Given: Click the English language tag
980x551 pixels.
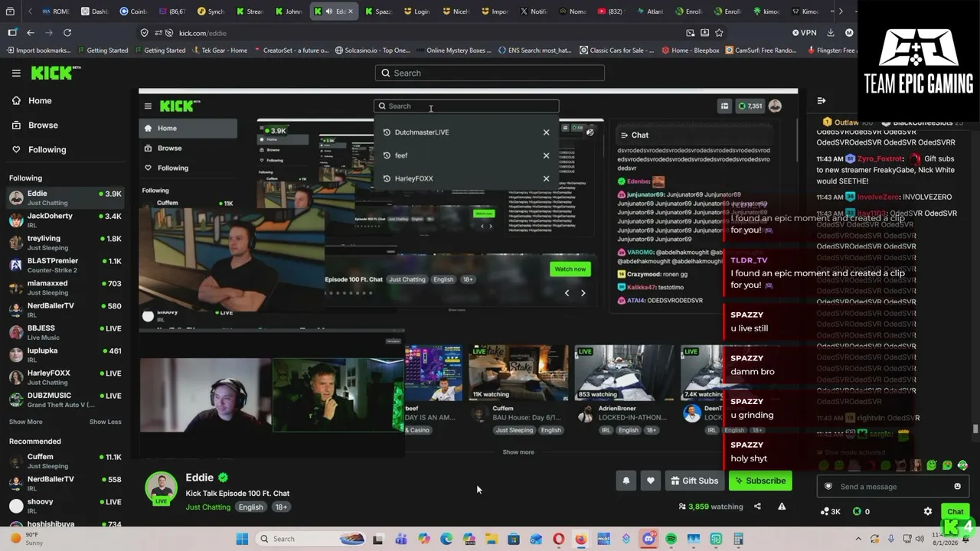Looking at the screenshot, I should pyautogui.click(x=250, y=507).
